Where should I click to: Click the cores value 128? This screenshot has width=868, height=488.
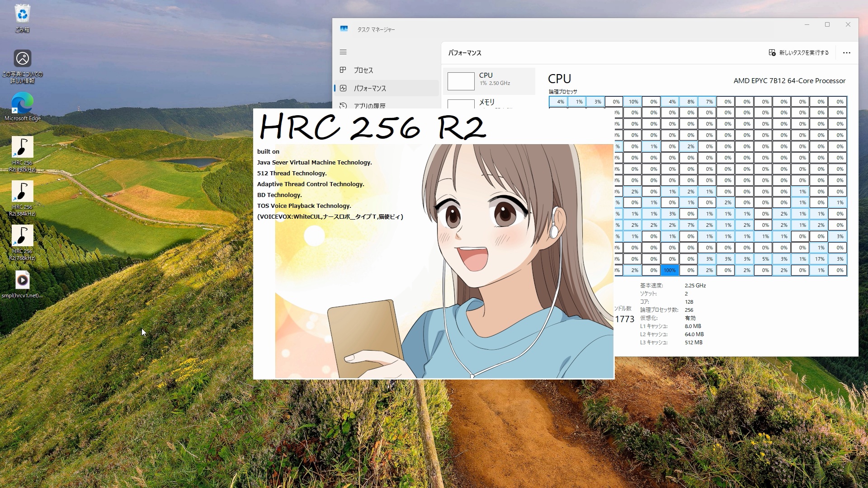[689, 302]
